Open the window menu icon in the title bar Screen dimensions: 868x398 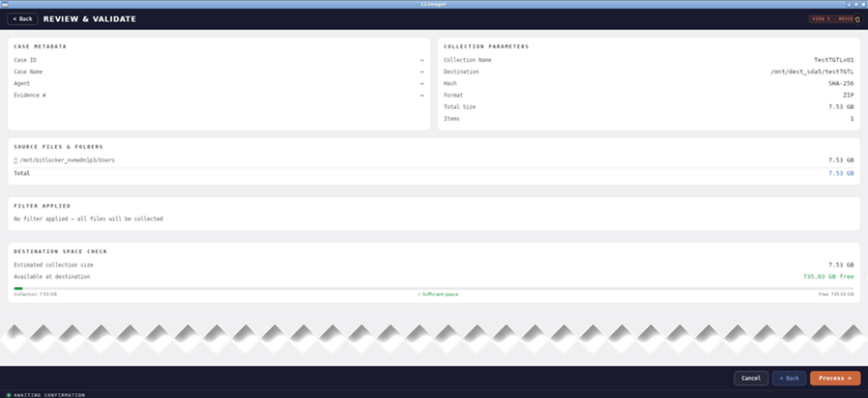5,4
